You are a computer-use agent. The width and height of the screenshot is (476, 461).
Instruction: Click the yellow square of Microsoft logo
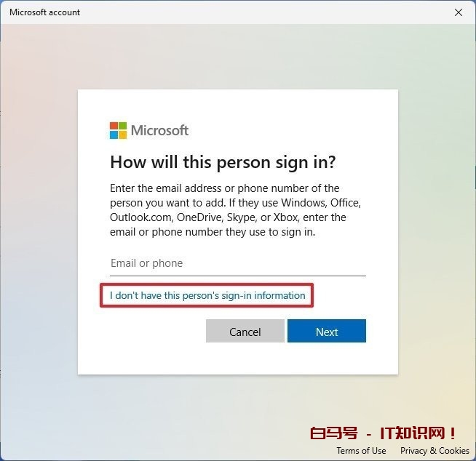123,135
